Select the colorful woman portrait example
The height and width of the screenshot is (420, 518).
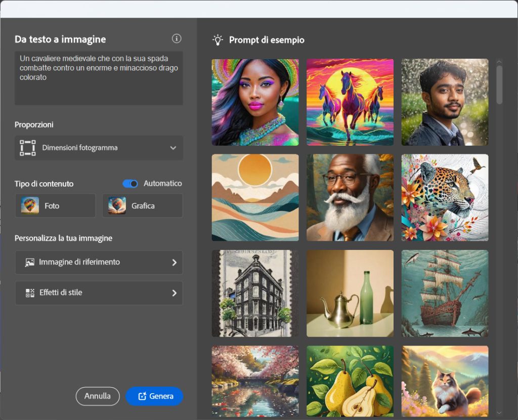[255, 102]
